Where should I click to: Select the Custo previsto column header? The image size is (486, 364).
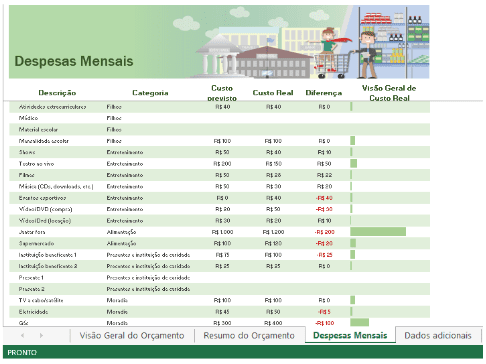pyautogui.click(x=222, y=93)
